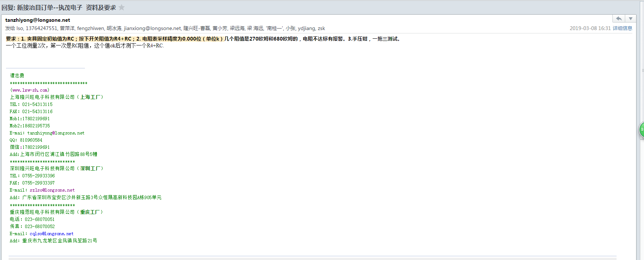644x260 pixels.
Task: Reply using the arrow button
Action: point(618,18)
